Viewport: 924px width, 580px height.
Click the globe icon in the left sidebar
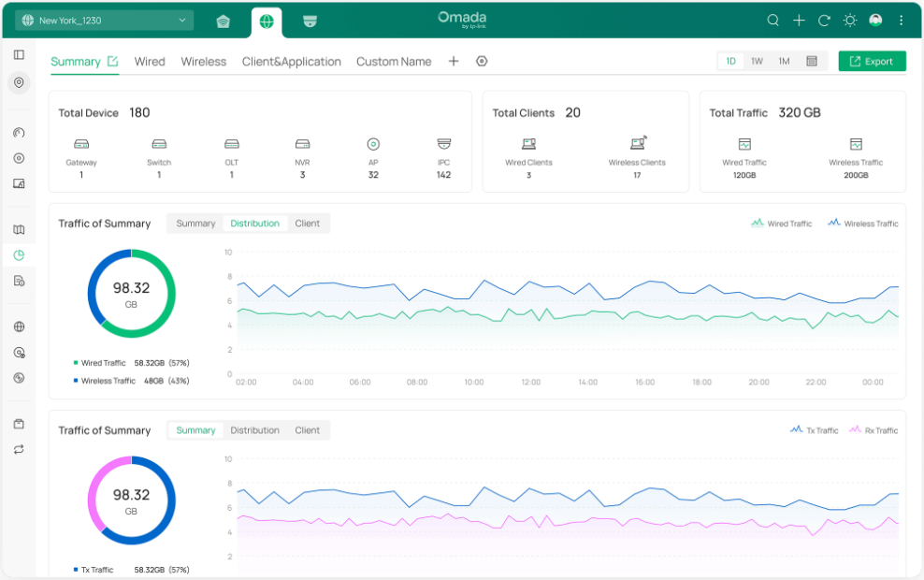point(19,326)
